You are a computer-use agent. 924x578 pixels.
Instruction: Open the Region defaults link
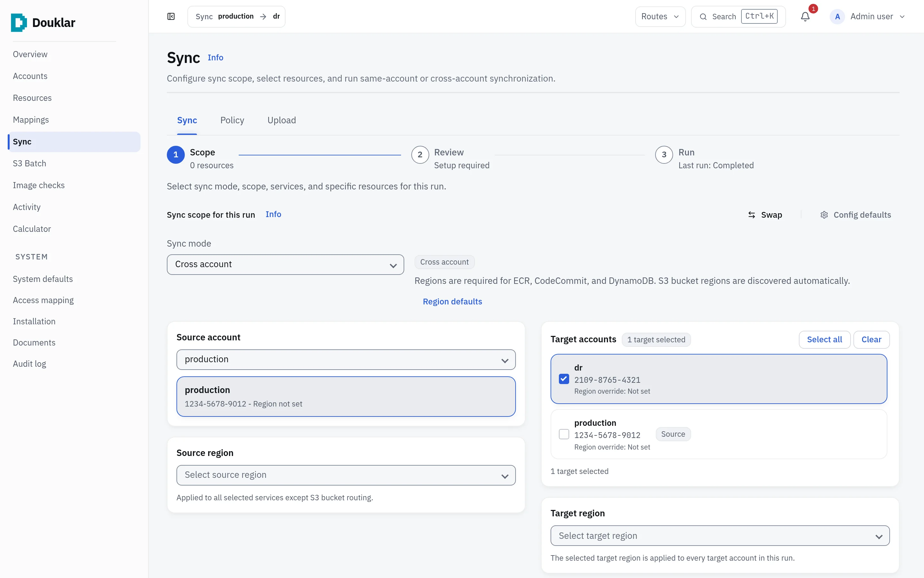(x=452, y=302)
